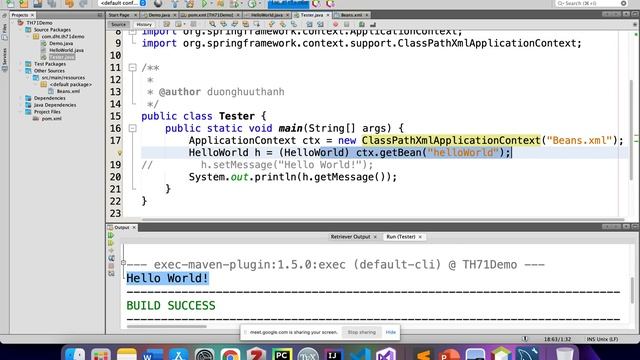Screen dimensions: 640x360
Task: Open Visual Studio Code from the dock
Action: [x=360, y=355]
